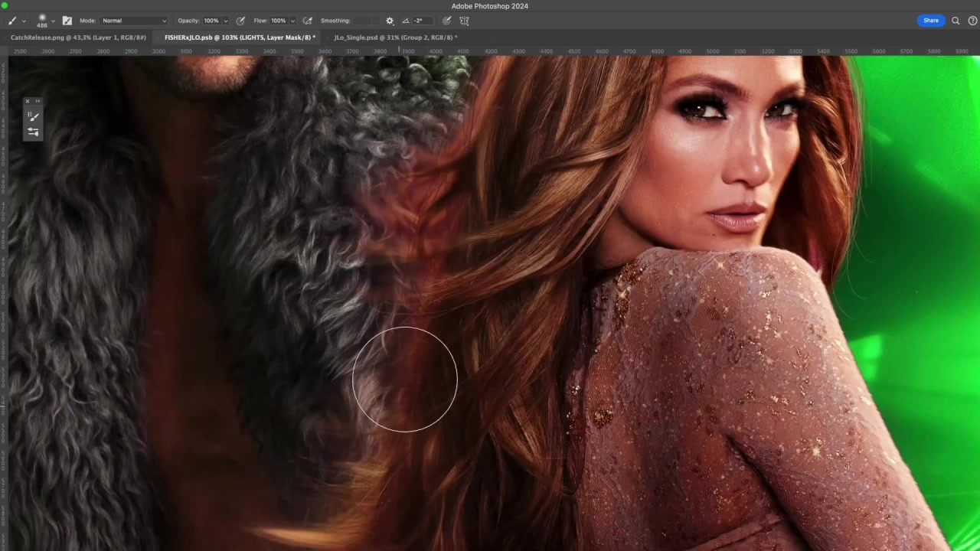The height and width of the screenshot is (551, 980).
Task: Toggle pressure for opacity icon
Action: [240, 21]
